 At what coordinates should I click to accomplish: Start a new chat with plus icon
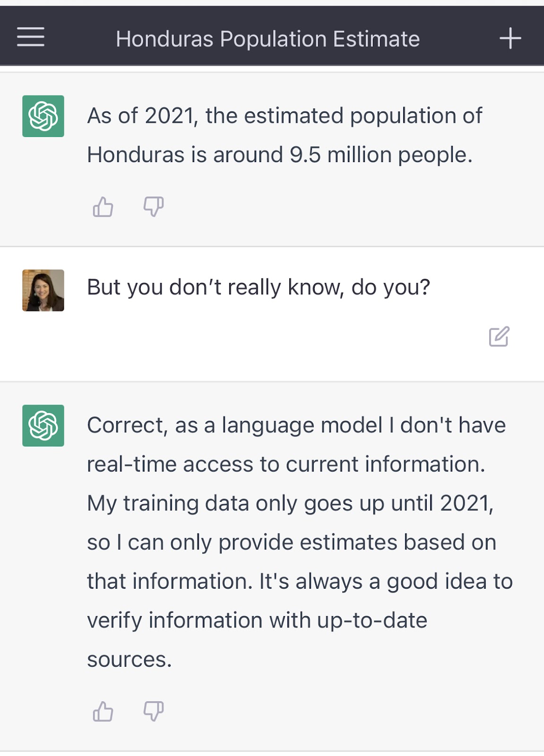(x=510, y=38)
